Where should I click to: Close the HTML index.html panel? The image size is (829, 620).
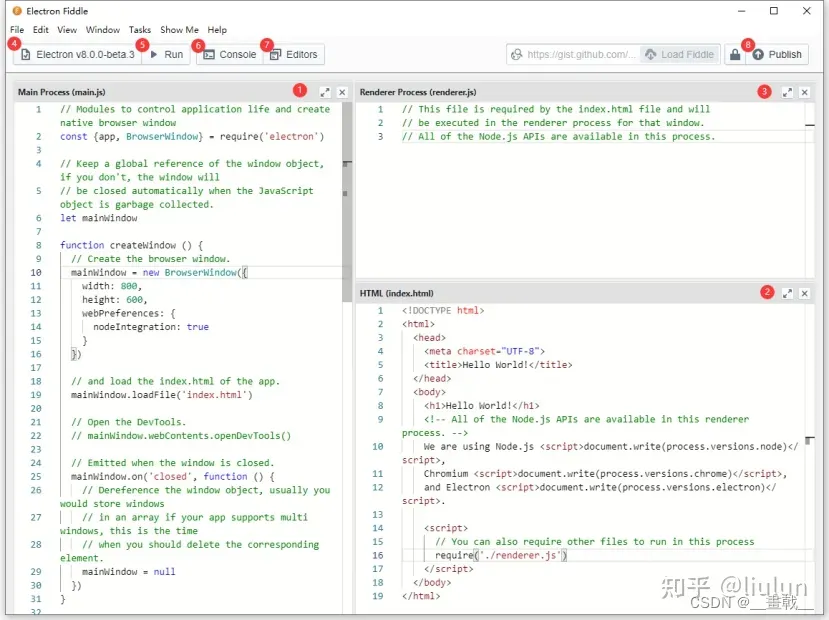tap(805, 293)
